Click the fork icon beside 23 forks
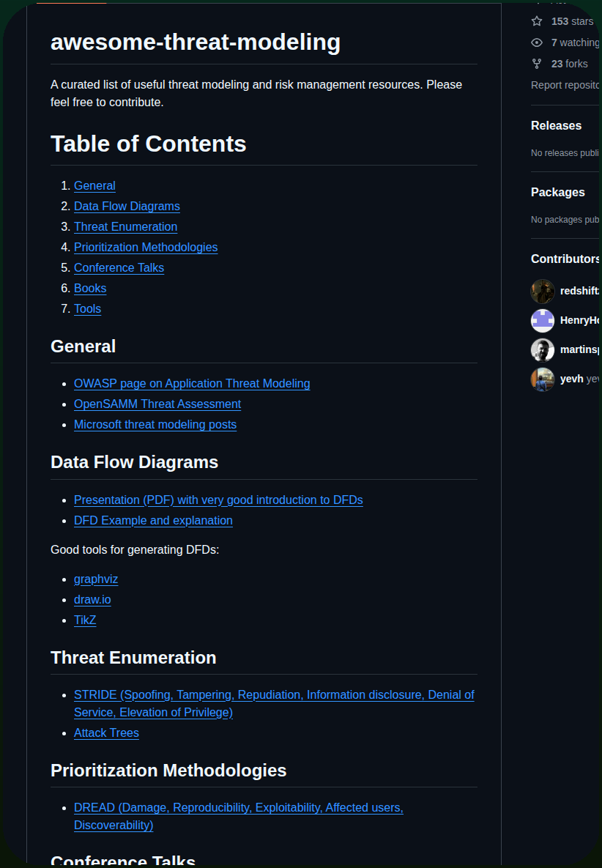This screenshot has height=868, width=602. (537, 64)
